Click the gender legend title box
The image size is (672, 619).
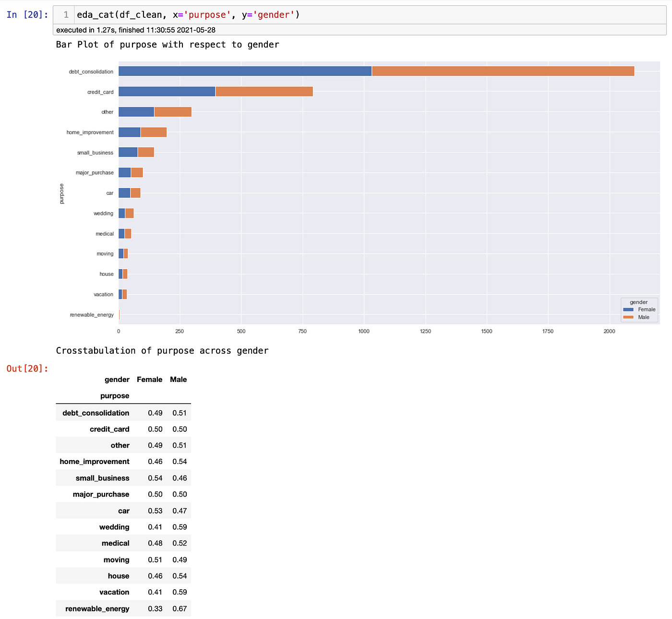639,302
